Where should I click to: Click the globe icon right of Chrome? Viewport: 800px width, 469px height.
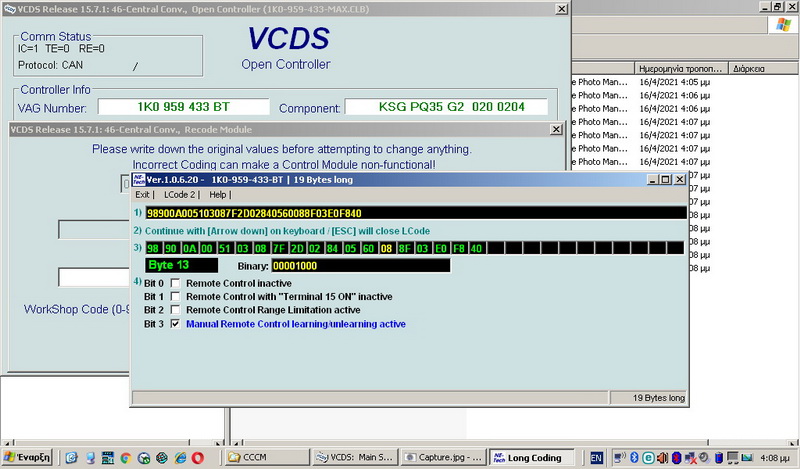pos(144,458)
